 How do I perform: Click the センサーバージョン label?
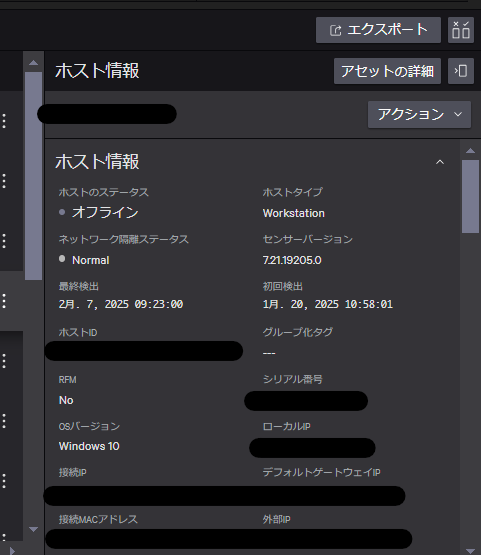tap(308, 239)
